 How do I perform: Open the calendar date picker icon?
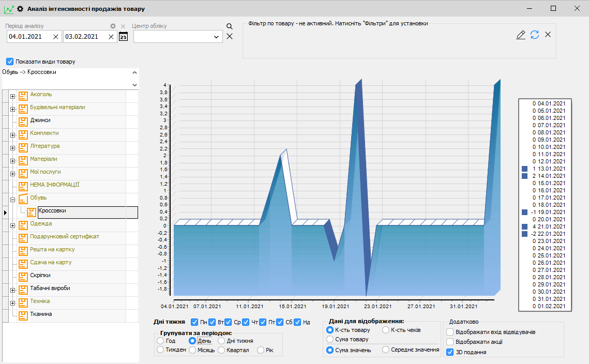click(x=123, y=37)
